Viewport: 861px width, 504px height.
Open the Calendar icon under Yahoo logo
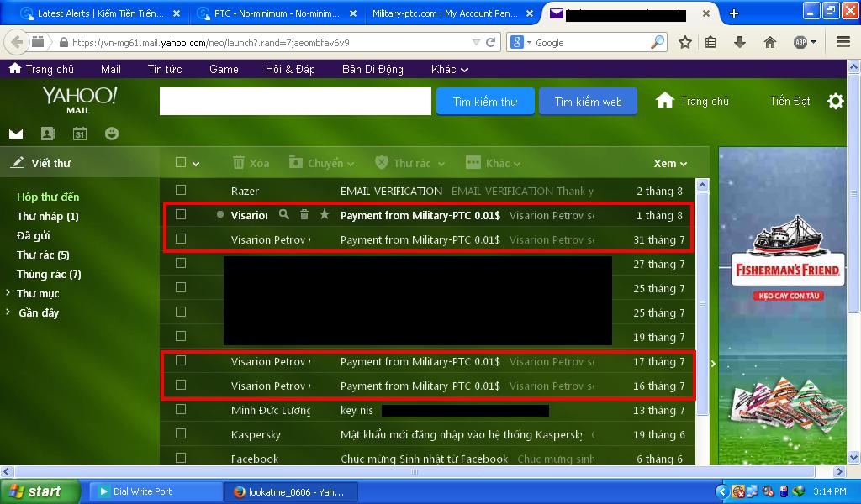[x=80, y=134]
